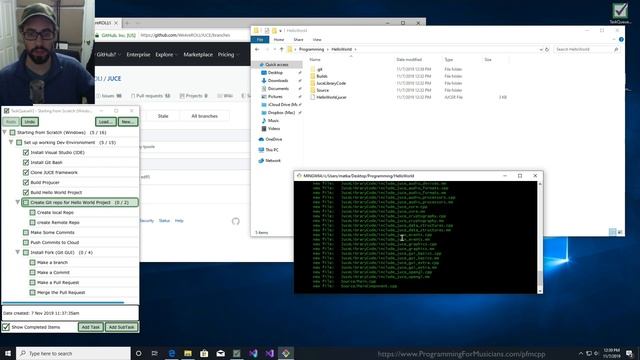Check the create Remote Repo task
The image size is (640, 360).
(32, 222)
